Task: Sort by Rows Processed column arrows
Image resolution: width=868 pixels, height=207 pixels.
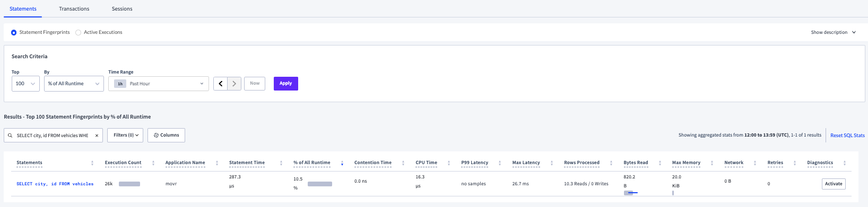Action: (611, 163)
